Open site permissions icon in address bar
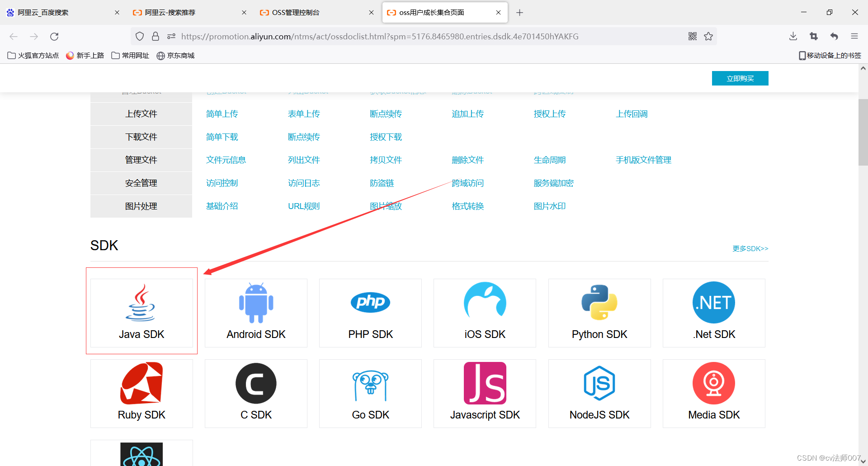Viewport: 868px width, 466px height. pyautogui.click(x=171, y=36)
